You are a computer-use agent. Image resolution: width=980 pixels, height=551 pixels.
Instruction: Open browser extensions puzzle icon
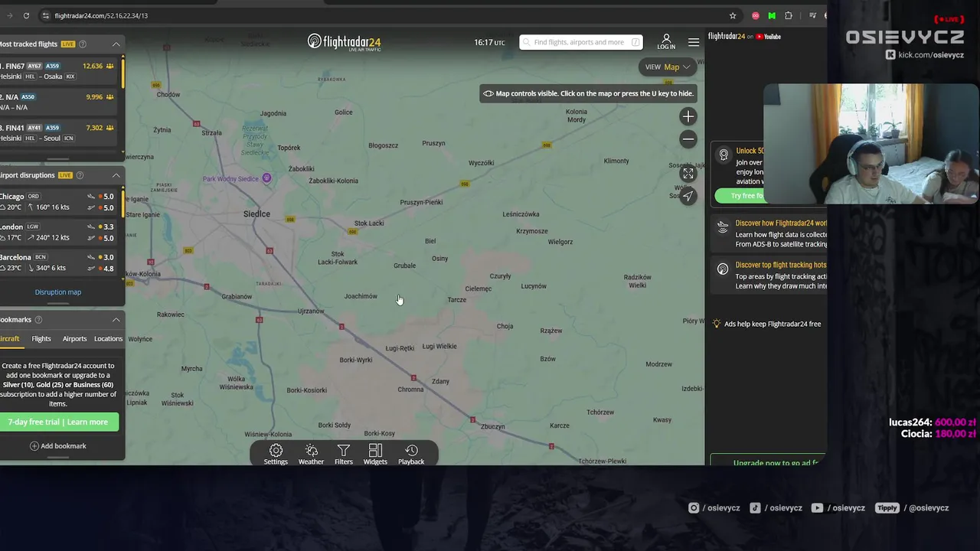789,15
